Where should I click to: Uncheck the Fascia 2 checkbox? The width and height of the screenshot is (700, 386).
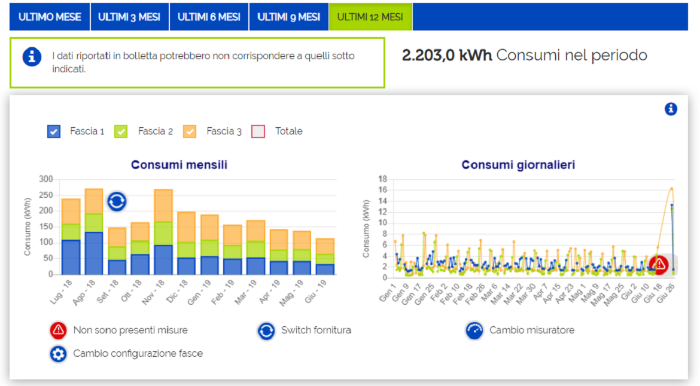pyautogui.click(x=121, y=131)
